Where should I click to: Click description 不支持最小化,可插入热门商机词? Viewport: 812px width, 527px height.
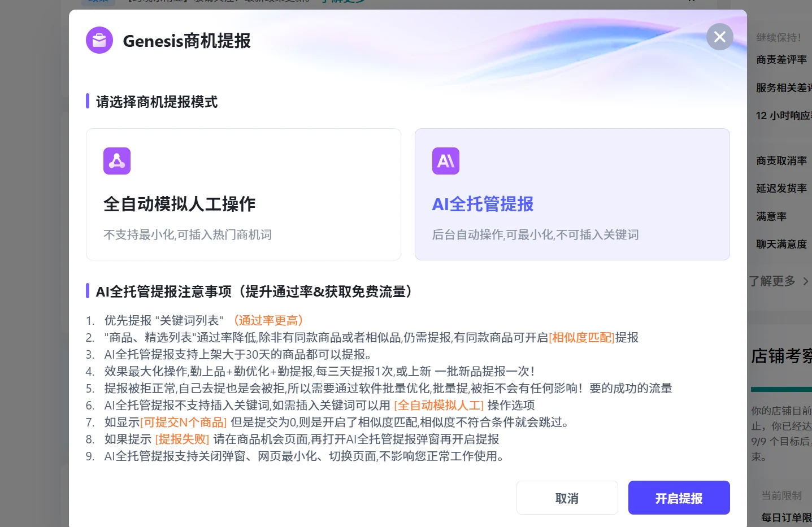click(x=188, y=234)
